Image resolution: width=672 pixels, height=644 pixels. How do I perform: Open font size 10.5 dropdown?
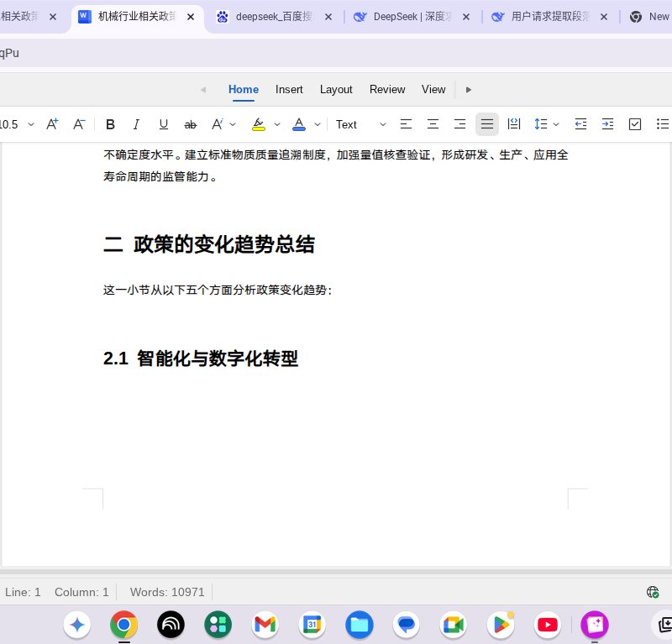coord(31,125)
